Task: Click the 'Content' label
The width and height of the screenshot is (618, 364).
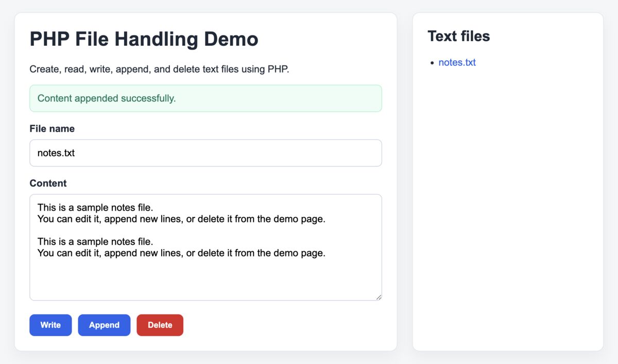Action: click(x=48, y=183)
